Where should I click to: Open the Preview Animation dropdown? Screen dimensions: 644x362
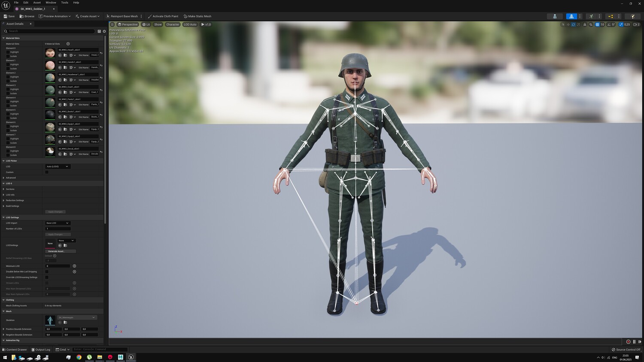(55, 16)
